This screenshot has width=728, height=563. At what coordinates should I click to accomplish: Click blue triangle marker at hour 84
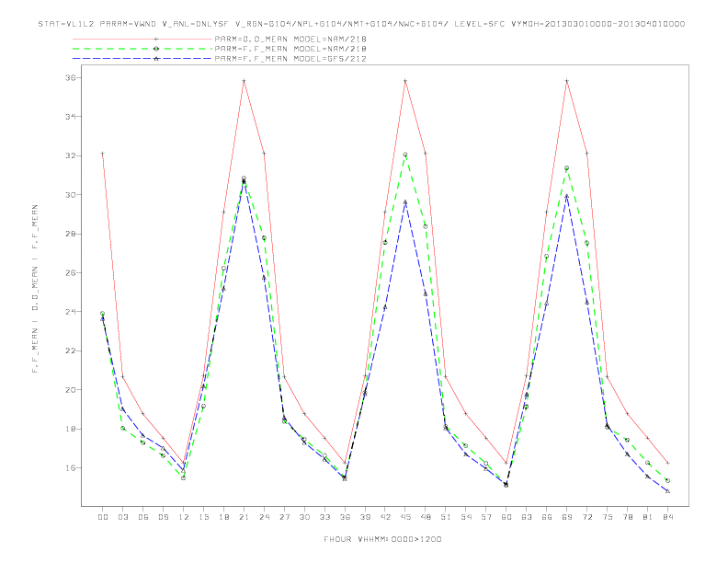[667, 491]
